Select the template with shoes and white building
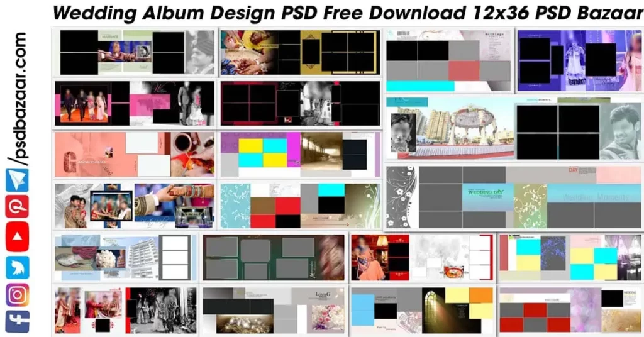Viewport: 644px width, 337px height. [x=126, y=257]
